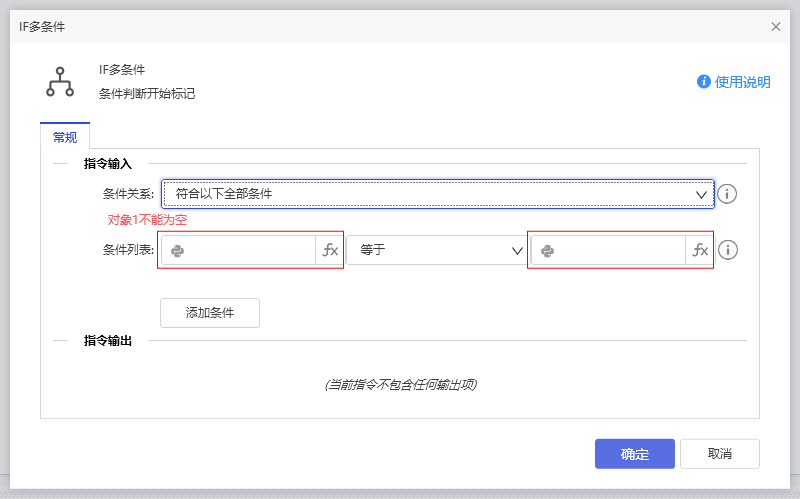The image size is (800, 499).
Task: Click the fx button of the first condition
Action: [x=330, y=251]
